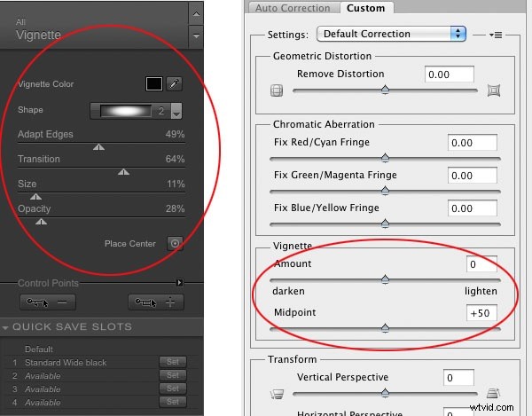532x416 pixels.
Task: Select the Available entry in slot 2
Action: (43, 376)
